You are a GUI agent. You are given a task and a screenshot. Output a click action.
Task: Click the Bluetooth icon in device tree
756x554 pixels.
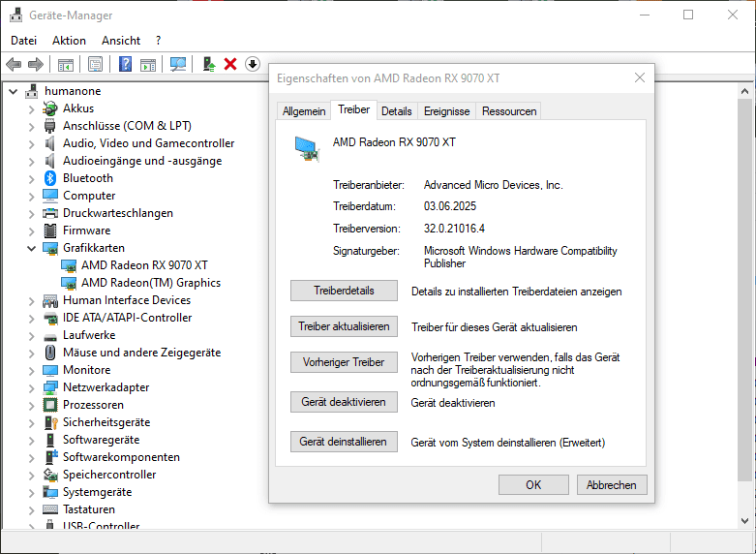(x=50, y=178)
